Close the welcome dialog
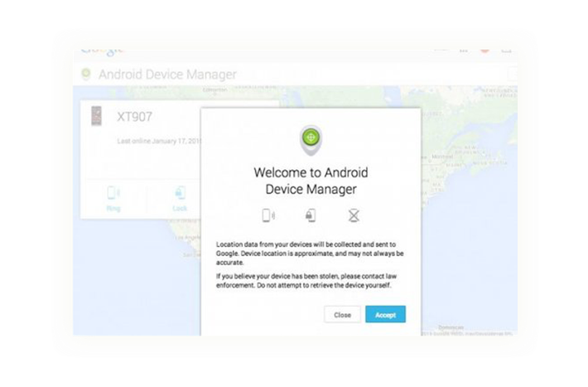Screen dimensions: 588x387 (x=342, y=315)
